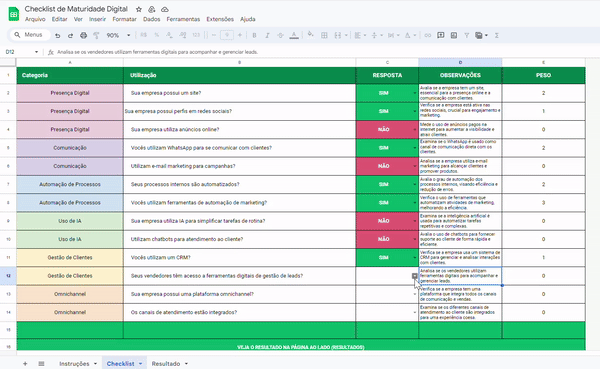The width and height of the screenshot is (600, 369).
Task: Search the Menus box
Action: point(29,35)
